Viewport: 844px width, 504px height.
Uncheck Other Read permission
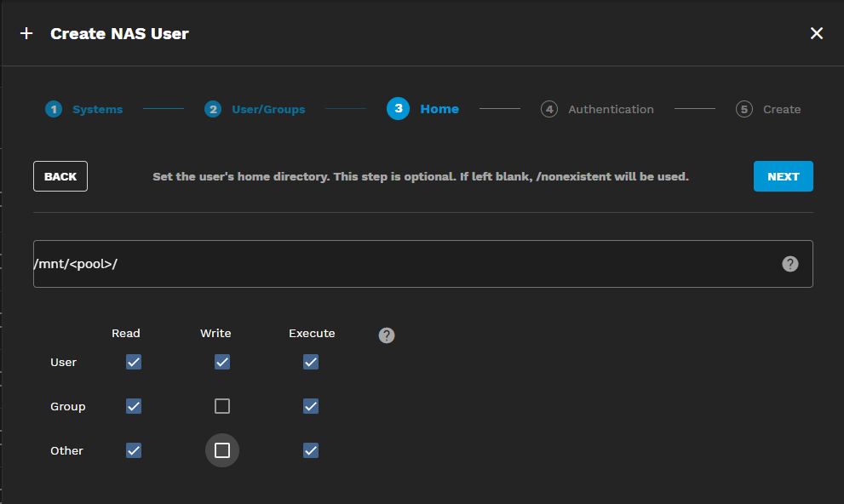point(133,450)
